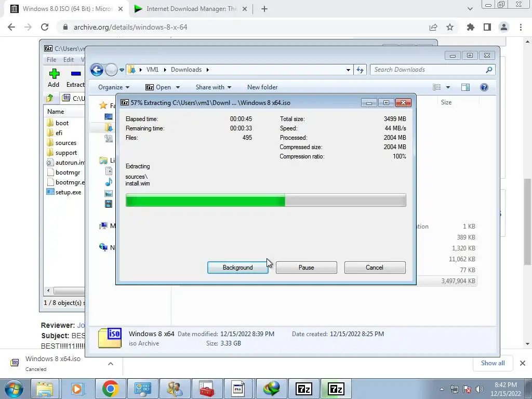Open the Organize dropdown in Explorer
This screenshot has height=399, width=532.
click(x=114, y=87)
